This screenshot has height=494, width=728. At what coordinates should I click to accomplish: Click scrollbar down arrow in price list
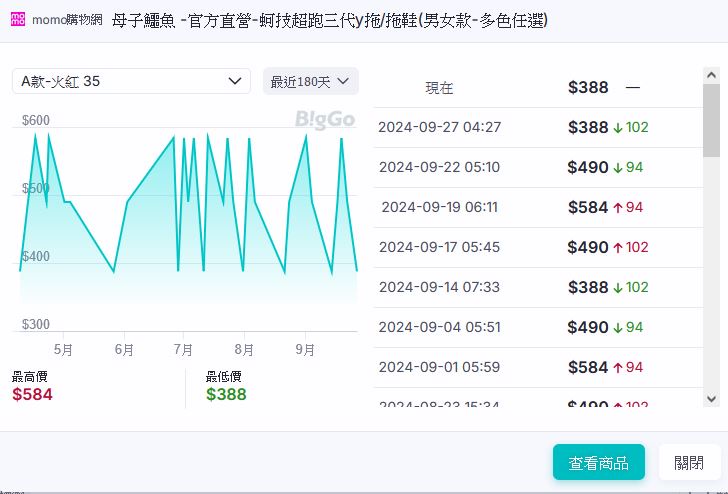pyautogui.click(x=711, y=398)
